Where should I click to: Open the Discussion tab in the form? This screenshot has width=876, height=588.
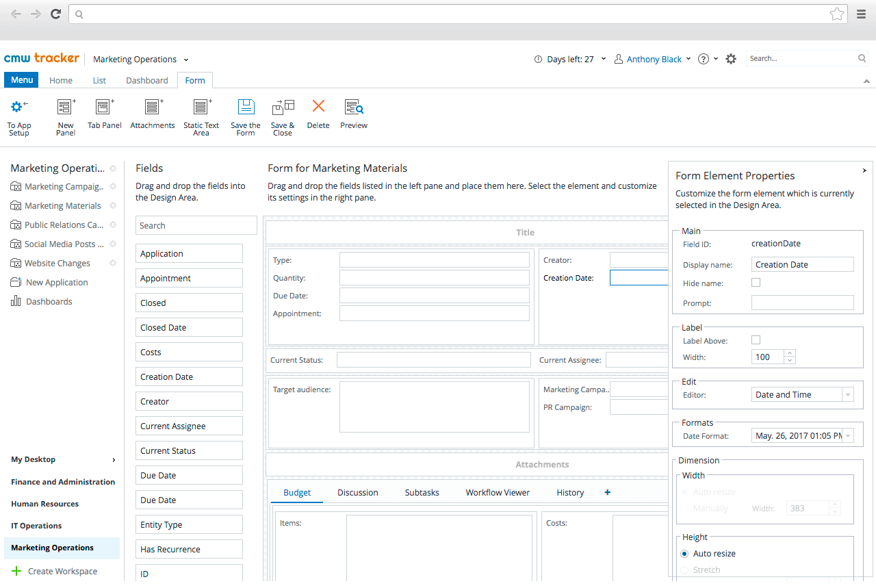(x=357, y=492)
